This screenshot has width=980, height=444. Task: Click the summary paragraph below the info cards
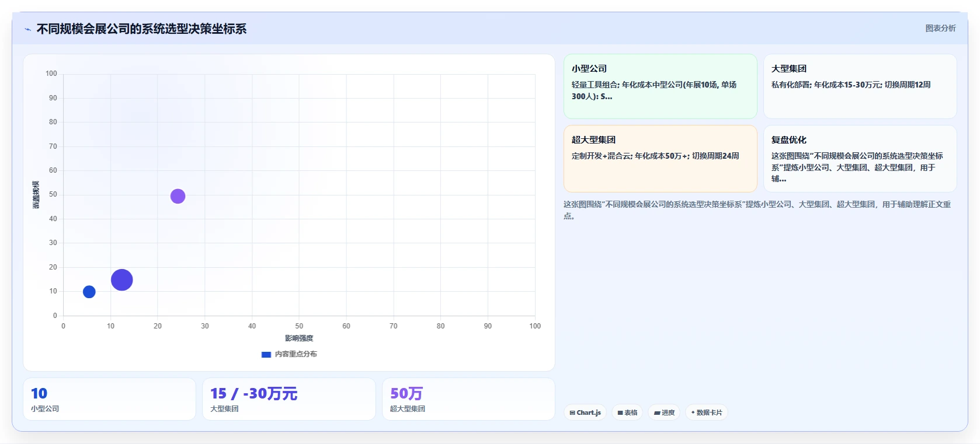click(757, 210)
